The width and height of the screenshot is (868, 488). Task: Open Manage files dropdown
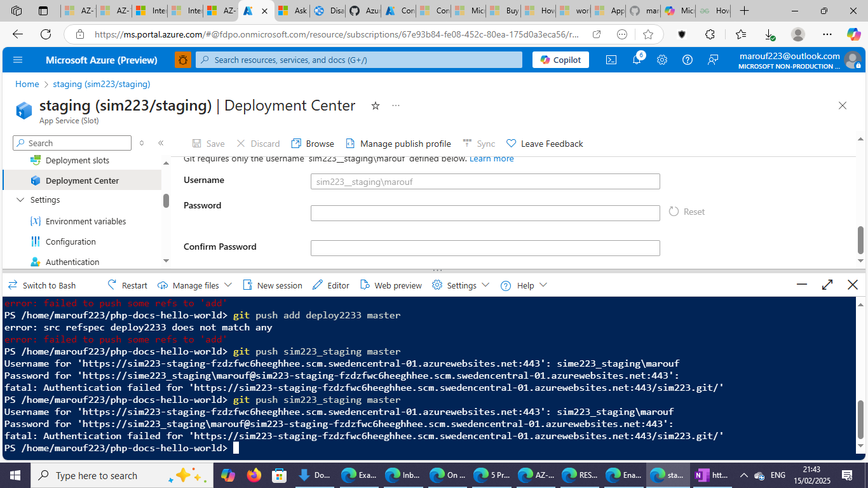tap(194, 285)
